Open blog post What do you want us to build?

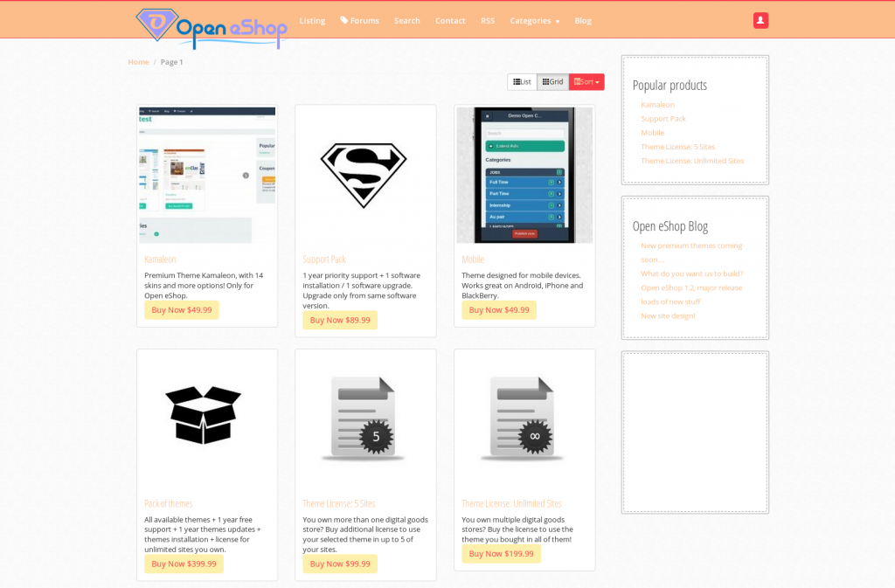tap(692, 273)
